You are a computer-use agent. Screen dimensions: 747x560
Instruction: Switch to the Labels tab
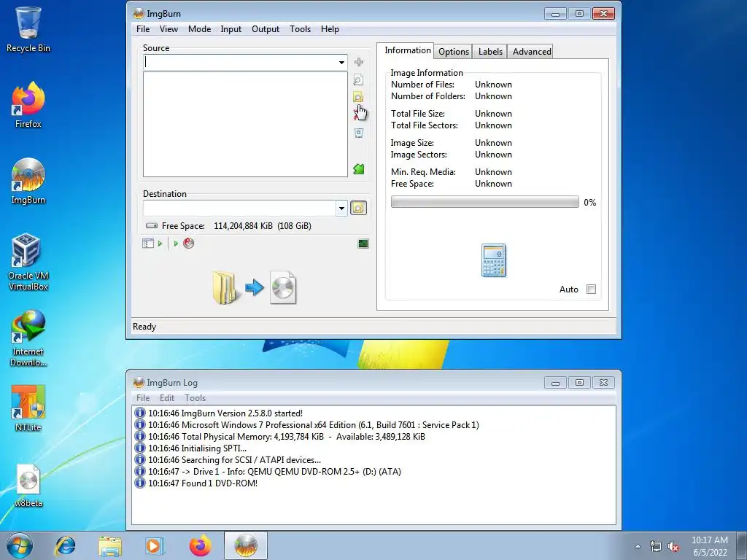(490, 52)
